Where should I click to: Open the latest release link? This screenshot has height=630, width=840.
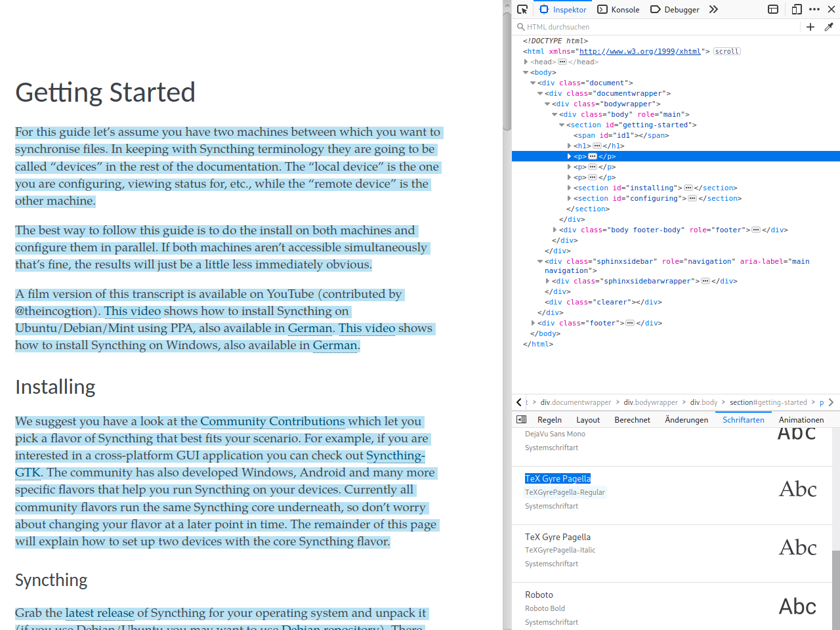(100, 613)
